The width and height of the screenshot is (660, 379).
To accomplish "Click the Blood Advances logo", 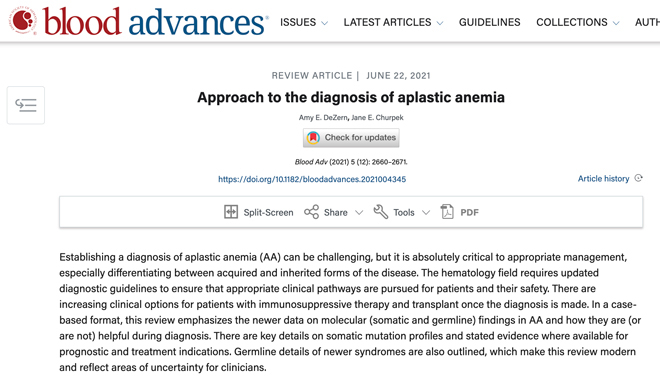I will (x=139, y=21).
